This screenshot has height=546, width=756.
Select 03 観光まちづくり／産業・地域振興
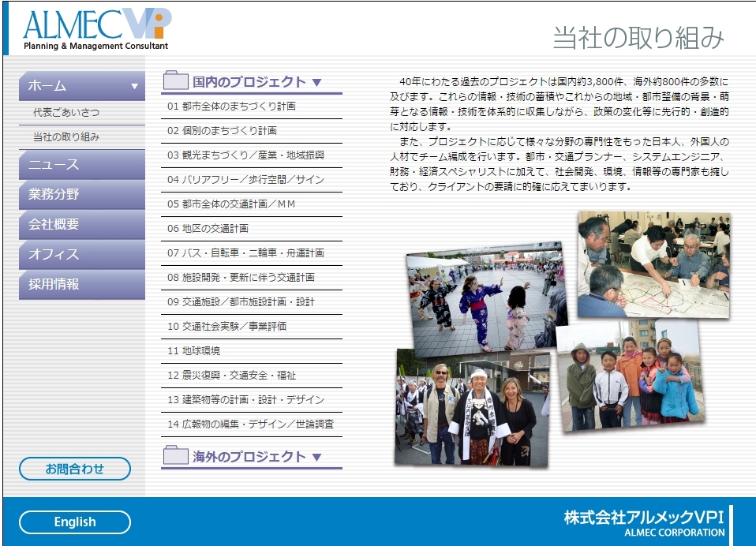pos(252,155)
